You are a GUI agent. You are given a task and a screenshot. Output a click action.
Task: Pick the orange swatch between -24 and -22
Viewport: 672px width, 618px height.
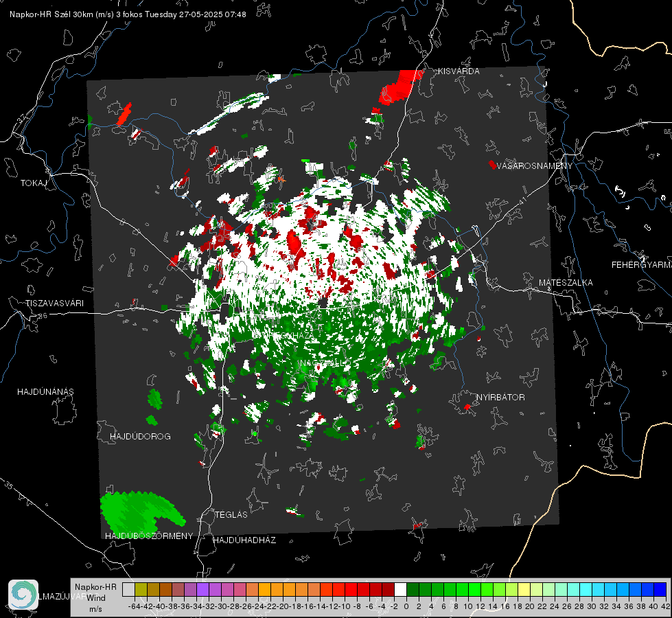264,589
